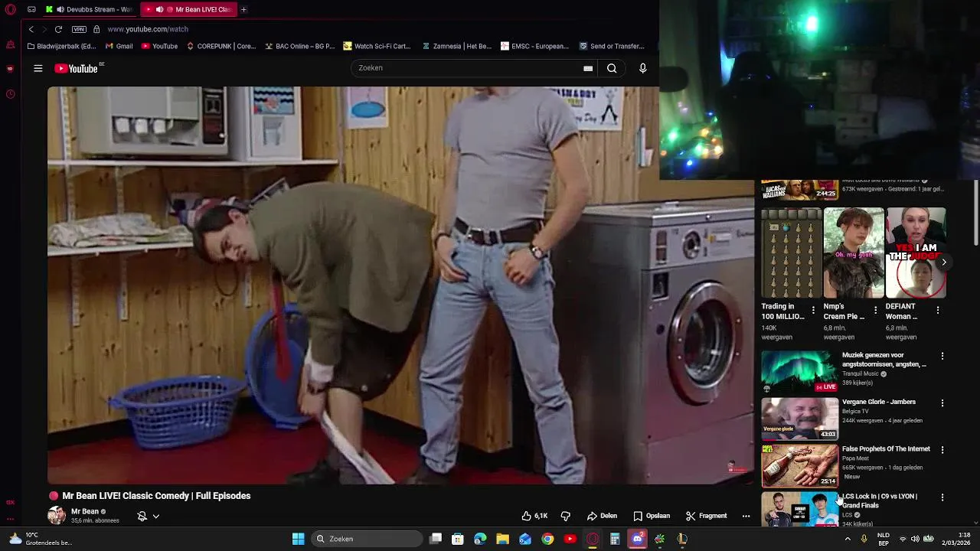Toggle the VPN badge in the address bar
This screenshot has width=980, height=551.
point(79,29)
